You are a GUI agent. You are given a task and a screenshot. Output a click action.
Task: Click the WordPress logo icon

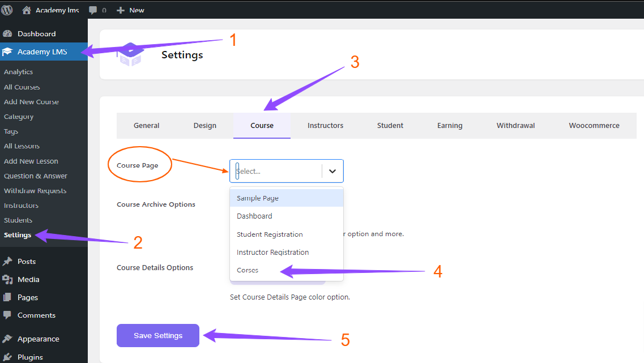pyautogui.click(x=7, y=10)
